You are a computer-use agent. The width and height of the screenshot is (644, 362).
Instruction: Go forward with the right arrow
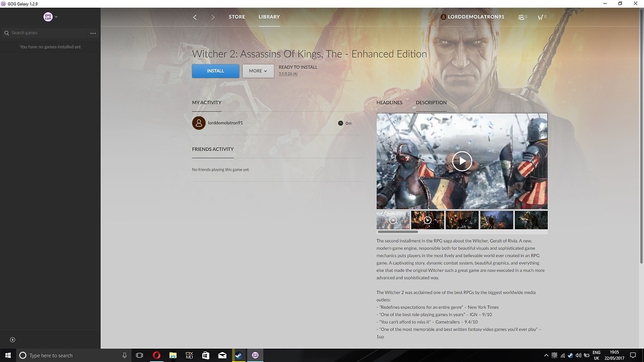pos(213,17)
